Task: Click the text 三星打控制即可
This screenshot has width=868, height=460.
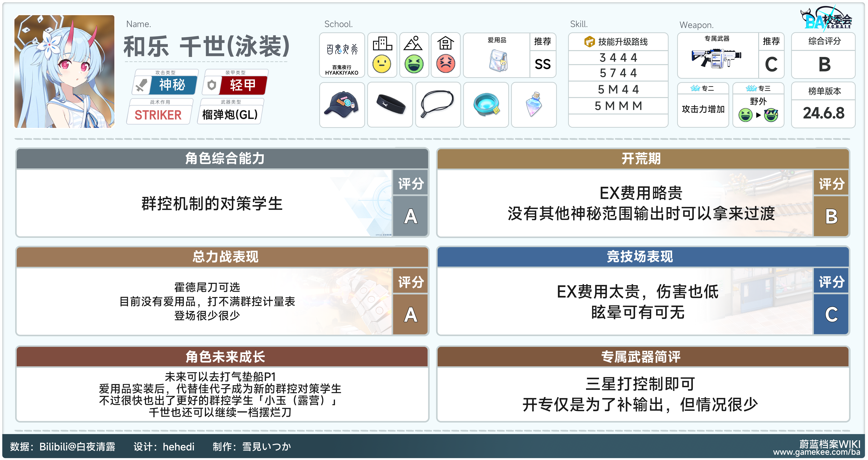Action: 640,384
